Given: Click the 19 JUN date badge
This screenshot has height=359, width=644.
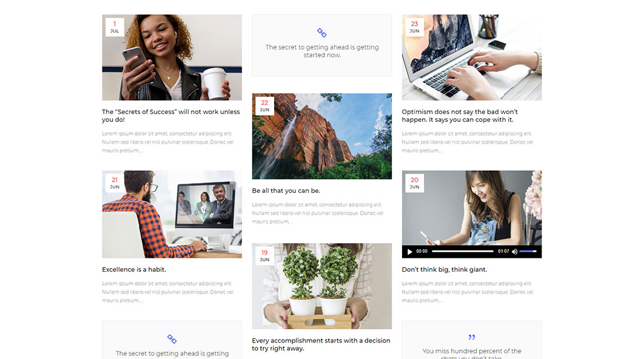Looking at the screenshot, I should point(264,256).
